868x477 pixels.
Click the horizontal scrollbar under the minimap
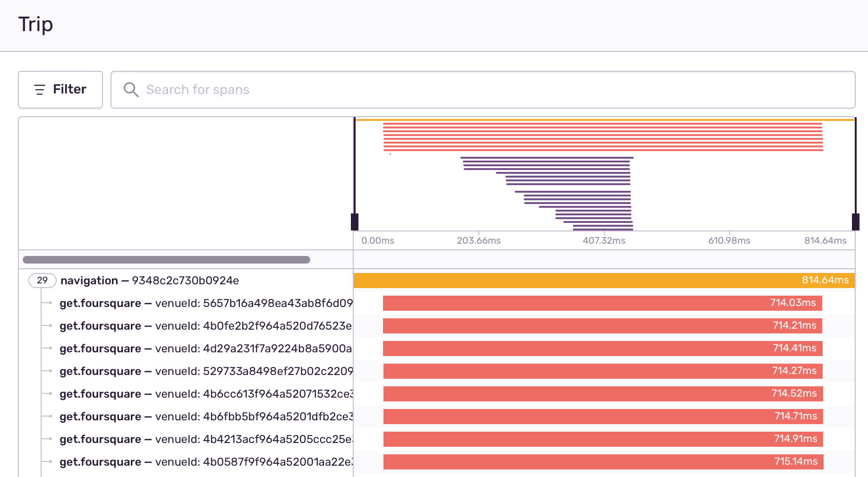(166, 260)
